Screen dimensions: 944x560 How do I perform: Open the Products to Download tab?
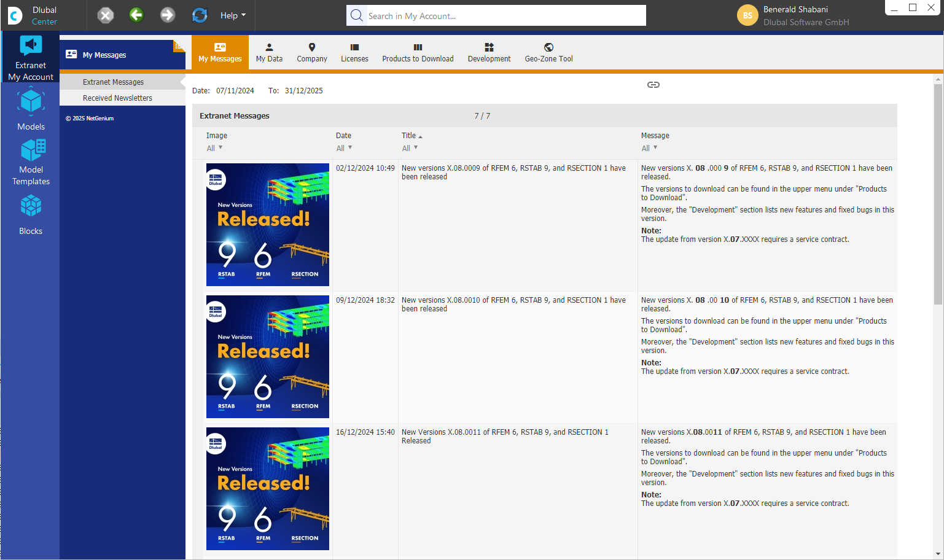[418, 52]
